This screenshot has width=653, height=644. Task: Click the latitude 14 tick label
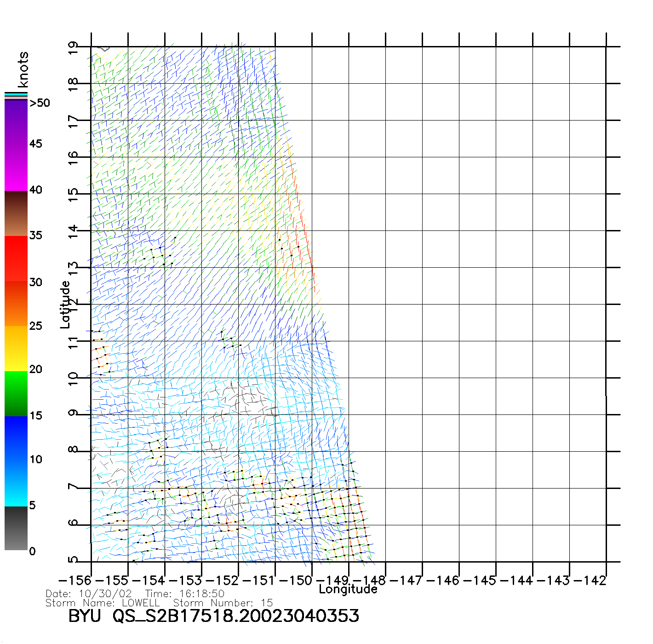(73, 231)
